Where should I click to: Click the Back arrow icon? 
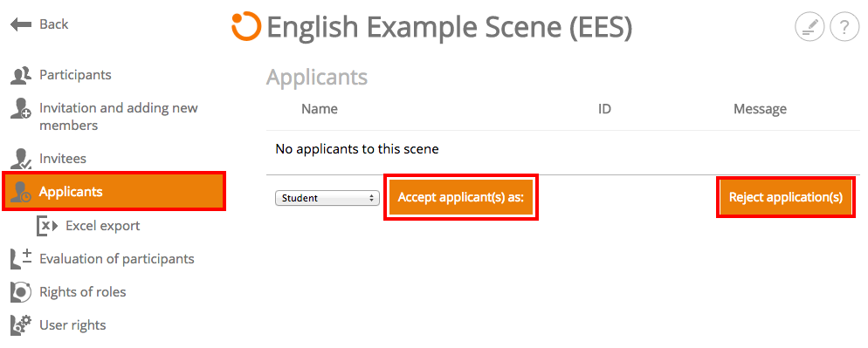pyautogui.click(x=21, y=24)
